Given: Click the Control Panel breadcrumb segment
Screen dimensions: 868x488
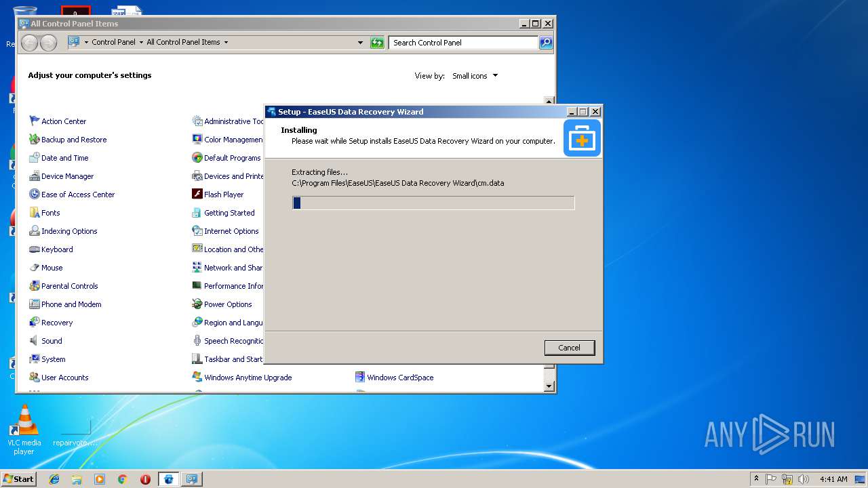Looking at the screenshot, I should click(x=113, y=42).
